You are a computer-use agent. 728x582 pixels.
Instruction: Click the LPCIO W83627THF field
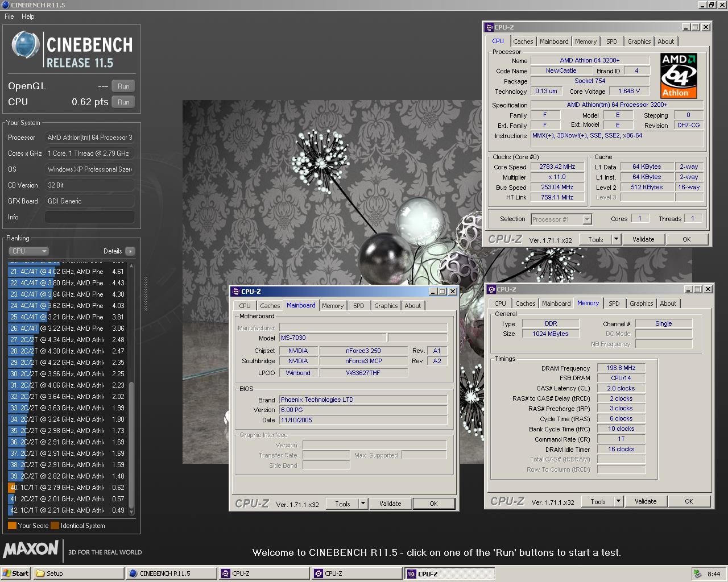pos(363,373)
